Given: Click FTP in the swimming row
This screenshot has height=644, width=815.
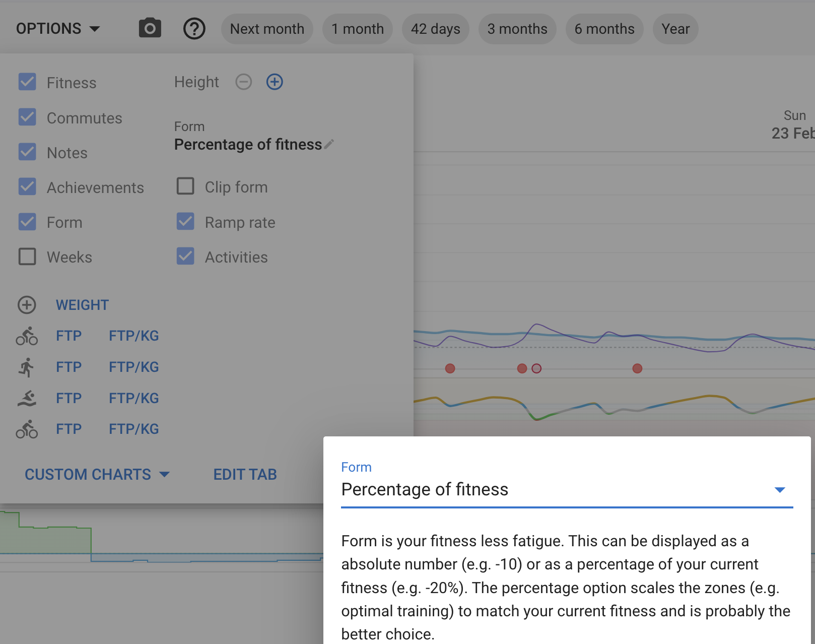Looking at the screenshot, I should tap(69, 398).
